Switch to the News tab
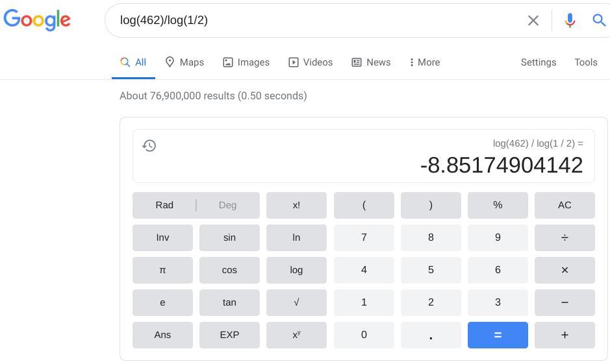The height and width of the screenshot is (364, 610). click(x=371, y=62)
